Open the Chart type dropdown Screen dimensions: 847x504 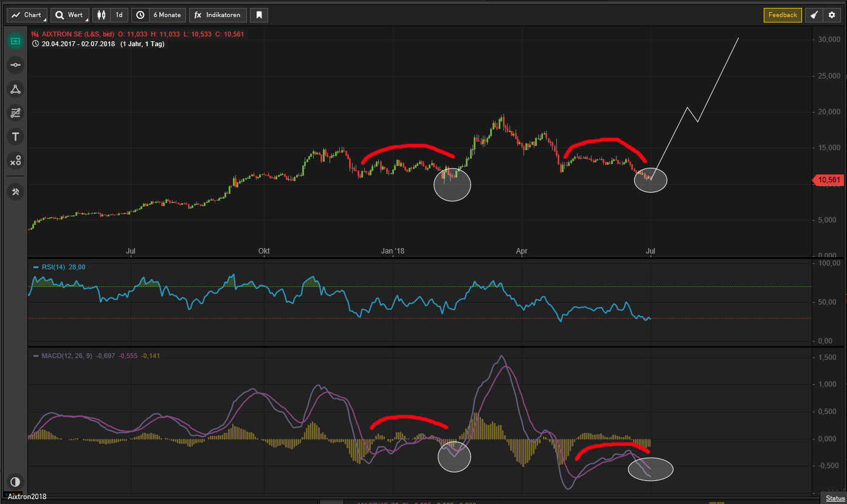[27, 15]
